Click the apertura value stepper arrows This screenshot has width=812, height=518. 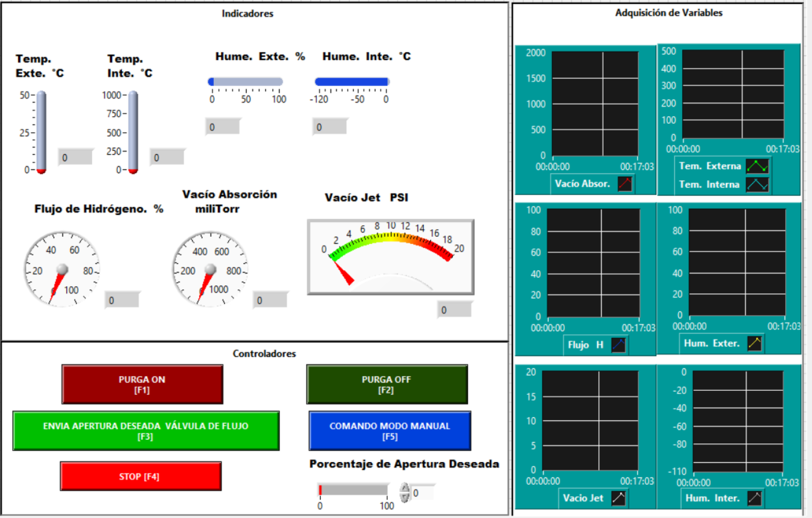[405, 492]
